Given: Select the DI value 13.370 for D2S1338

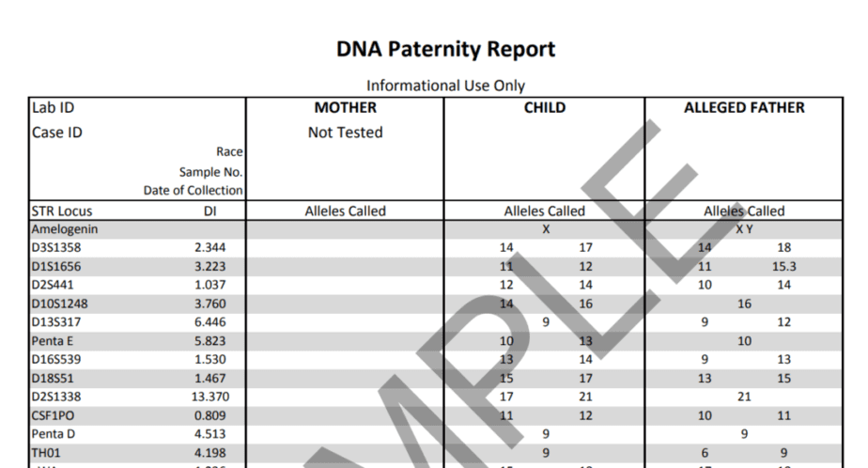Looking at the screenshot, I should coord(210,397).
